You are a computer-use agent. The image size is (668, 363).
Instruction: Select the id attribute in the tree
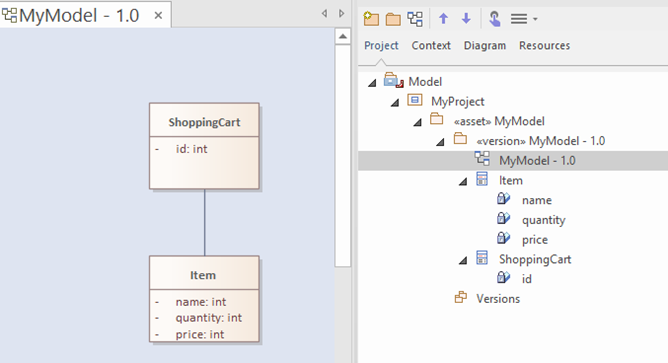(527, 279)
